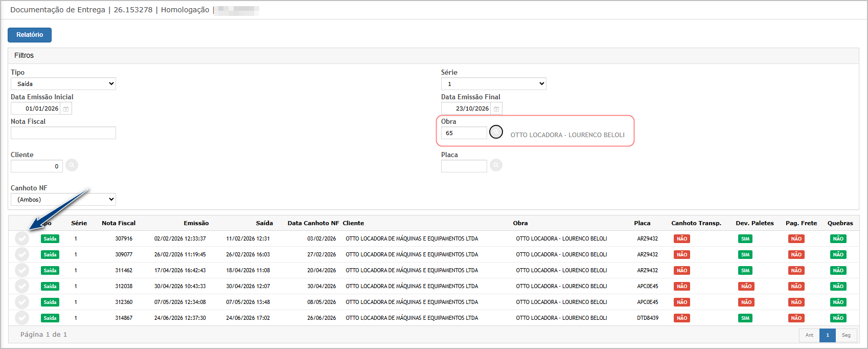Click the Pag. Frete column header
This screenshot has height=349, width=868.
pyautogui.click(x=801, y=223)
